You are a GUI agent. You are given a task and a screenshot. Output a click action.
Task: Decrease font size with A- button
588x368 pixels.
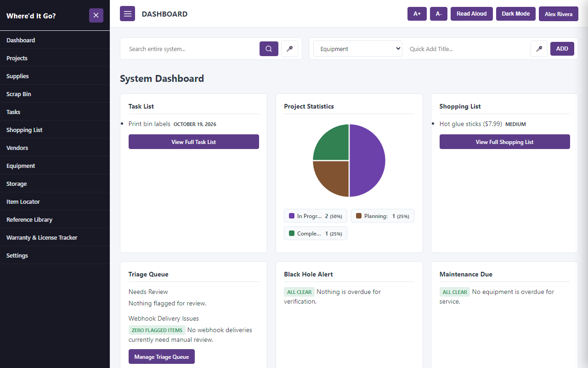[439, 14]
